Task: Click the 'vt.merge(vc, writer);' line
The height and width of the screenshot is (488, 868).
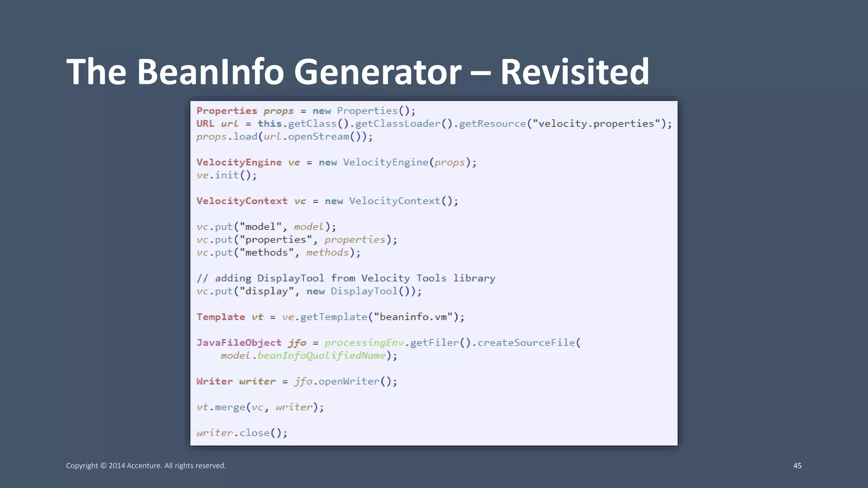Action: coord(260,408)
